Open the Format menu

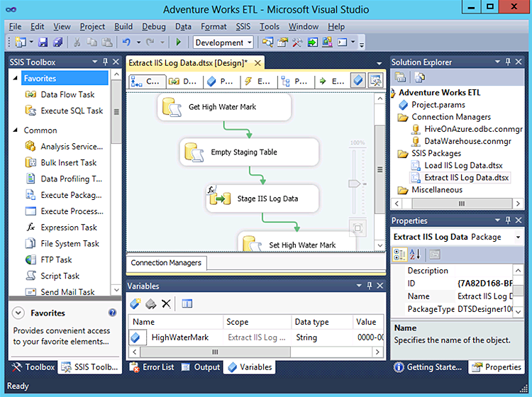214,26
